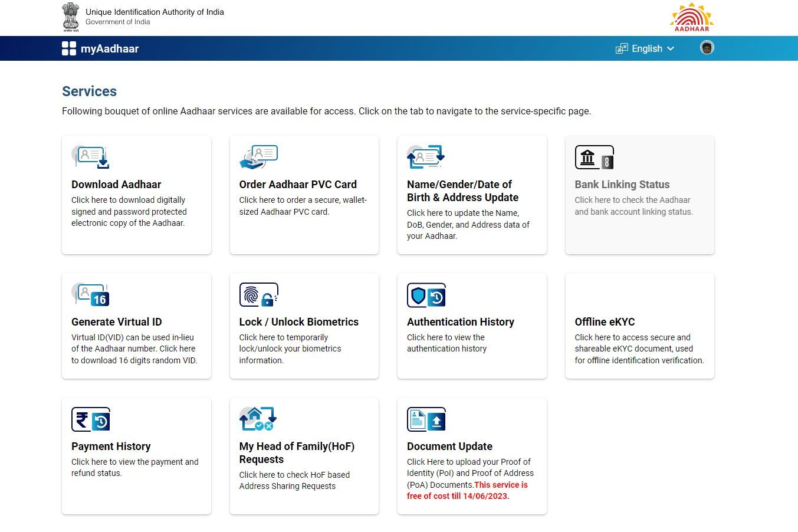The height and width of the screenshot is (532, 798).
Task: Click the Name/Gender/DOB update icon
Action: [x=426, y=157]
